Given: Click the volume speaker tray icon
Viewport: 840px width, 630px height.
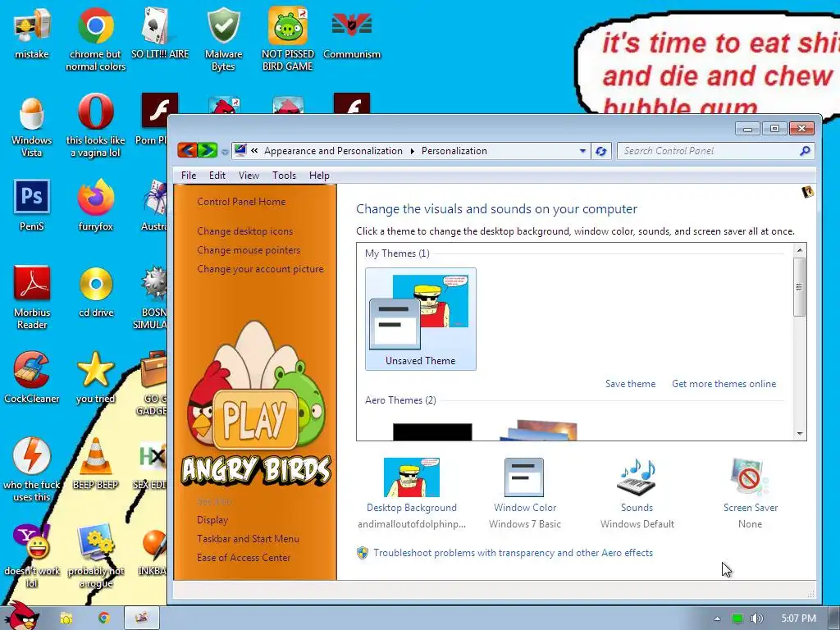Looking at the screenshot, I should pos(756,619).
